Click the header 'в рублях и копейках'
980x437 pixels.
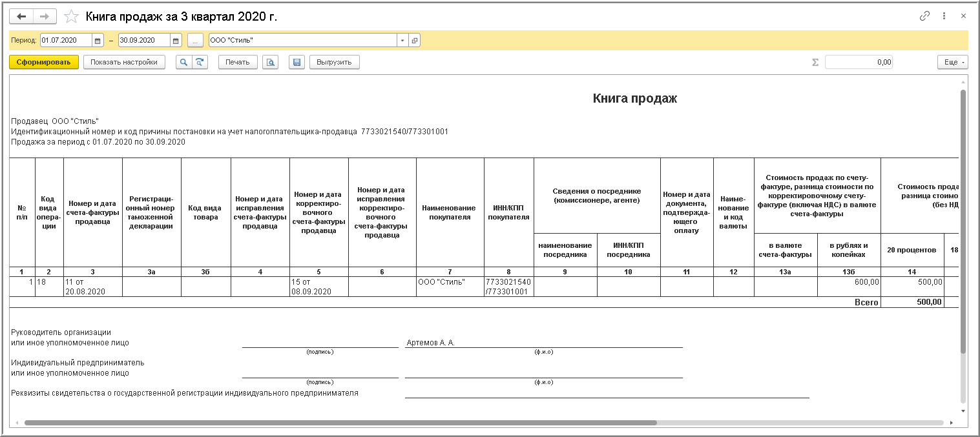849,250
